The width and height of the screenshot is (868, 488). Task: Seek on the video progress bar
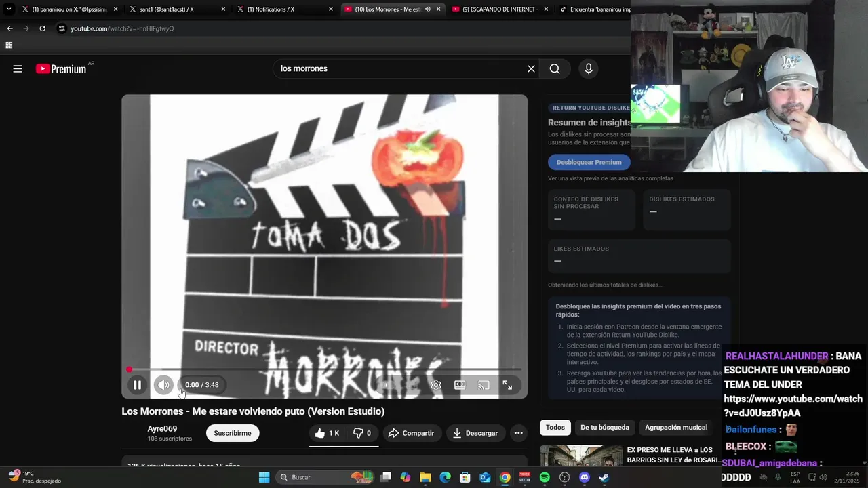324,369
